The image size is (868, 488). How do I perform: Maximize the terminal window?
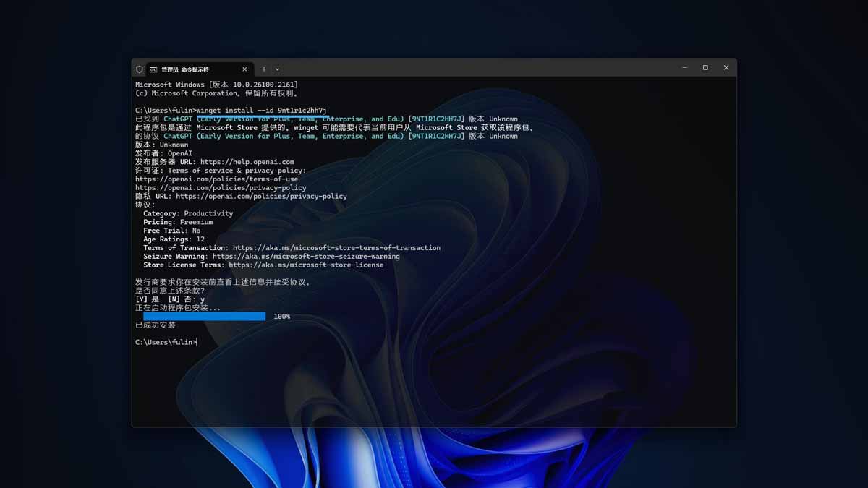(x=705, y=68)
